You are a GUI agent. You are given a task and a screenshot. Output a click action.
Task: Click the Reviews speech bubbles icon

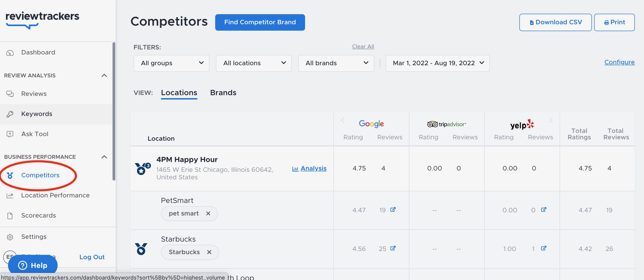(x=10, y=94)
